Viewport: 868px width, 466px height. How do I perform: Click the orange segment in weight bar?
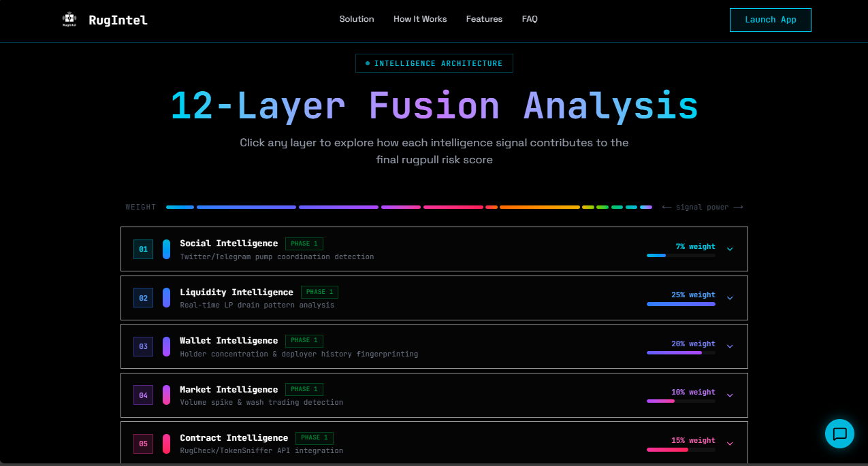click(539, 207)
